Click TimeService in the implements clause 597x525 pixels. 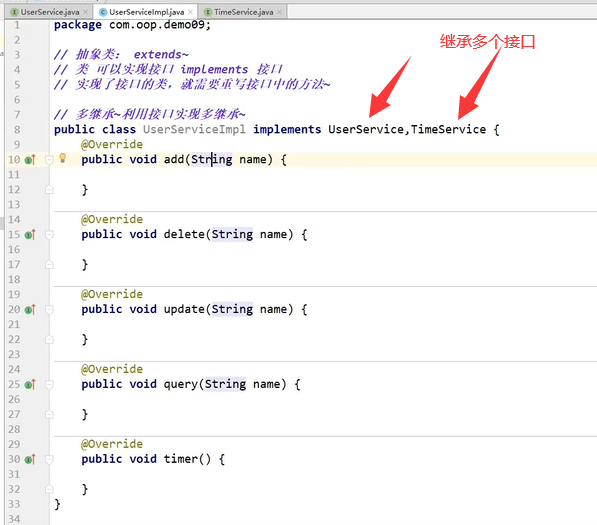coord(448,129)
